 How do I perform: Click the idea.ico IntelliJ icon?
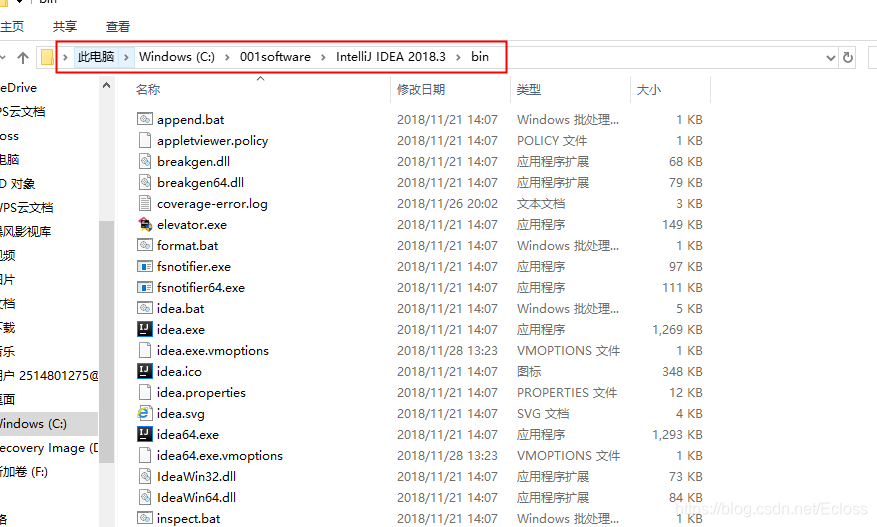click(145, 371)
